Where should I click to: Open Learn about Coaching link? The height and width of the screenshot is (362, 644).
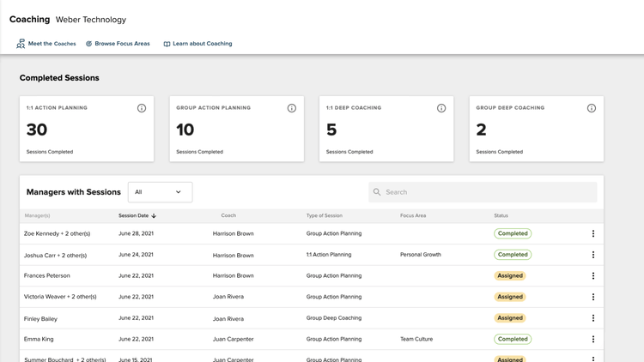coord(202,44)
